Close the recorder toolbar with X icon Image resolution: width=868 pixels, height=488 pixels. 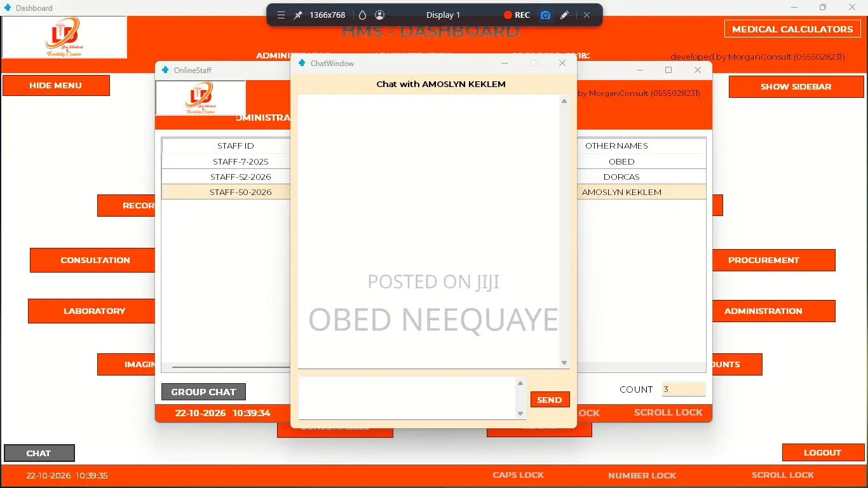tap(587, 15)
